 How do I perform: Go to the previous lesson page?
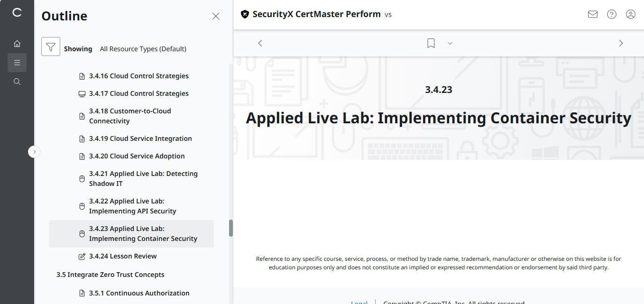(x=260, y=43)
